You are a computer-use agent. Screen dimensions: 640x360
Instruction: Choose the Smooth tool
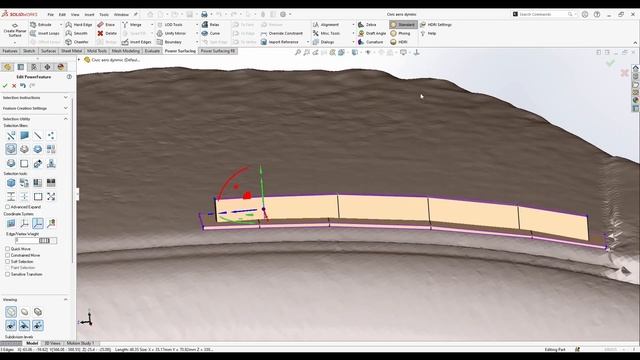(x=76, y=33)
